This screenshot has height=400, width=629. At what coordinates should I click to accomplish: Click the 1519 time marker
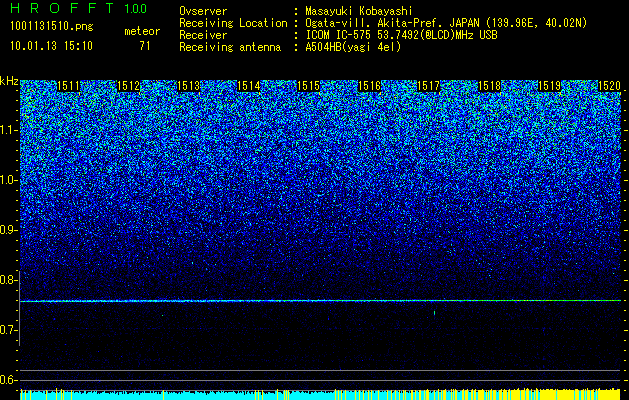(x=549, y=86)
